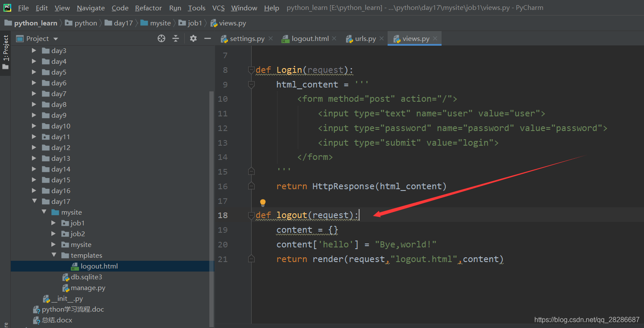Screen dimensions: 644x328
Task: Close the urls.py tab
Action: tap(381, 38)
